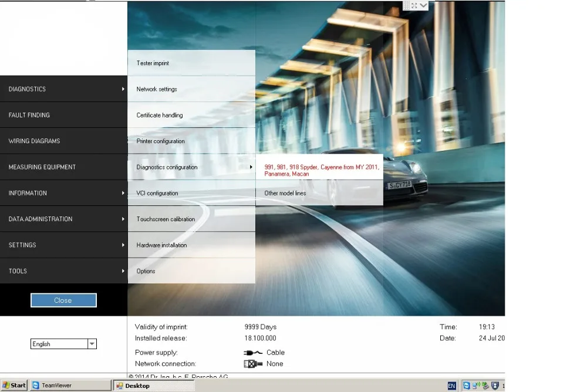Screen dimensions: 587x392
Task: Expand the SETTINGS submenu arrow
Action: (123, 245)
